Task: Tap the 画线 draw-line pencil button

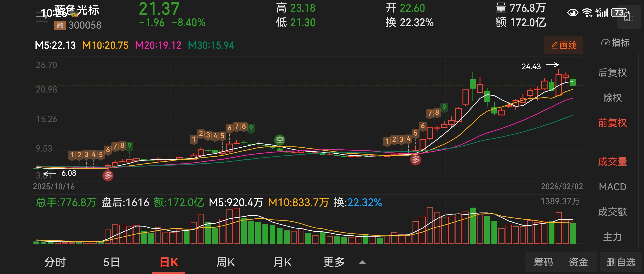Action: pos(563,45)
